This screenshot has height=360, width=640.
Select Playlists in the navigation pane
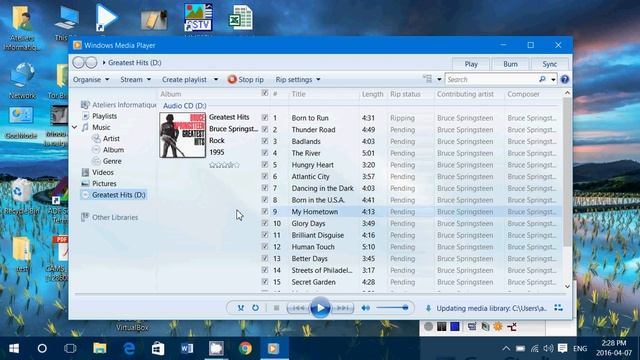104,116
